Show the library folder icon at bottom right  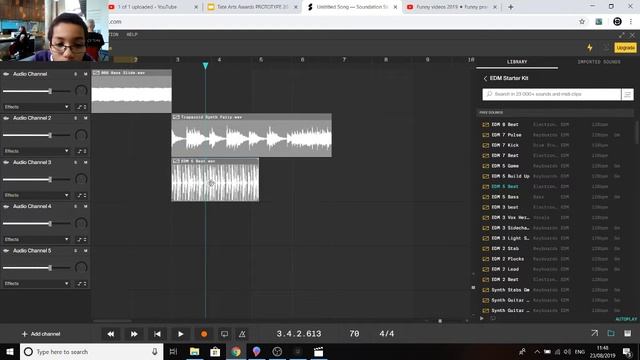click(611, 333)
